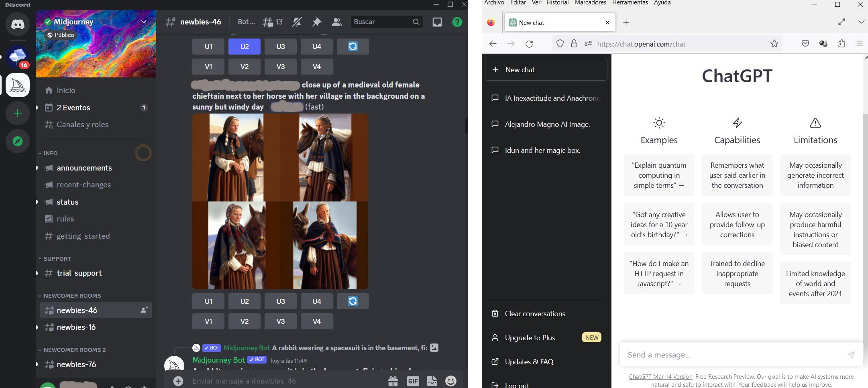
Task: Select the New chat browser tab
Action: [x=560, y=22]
